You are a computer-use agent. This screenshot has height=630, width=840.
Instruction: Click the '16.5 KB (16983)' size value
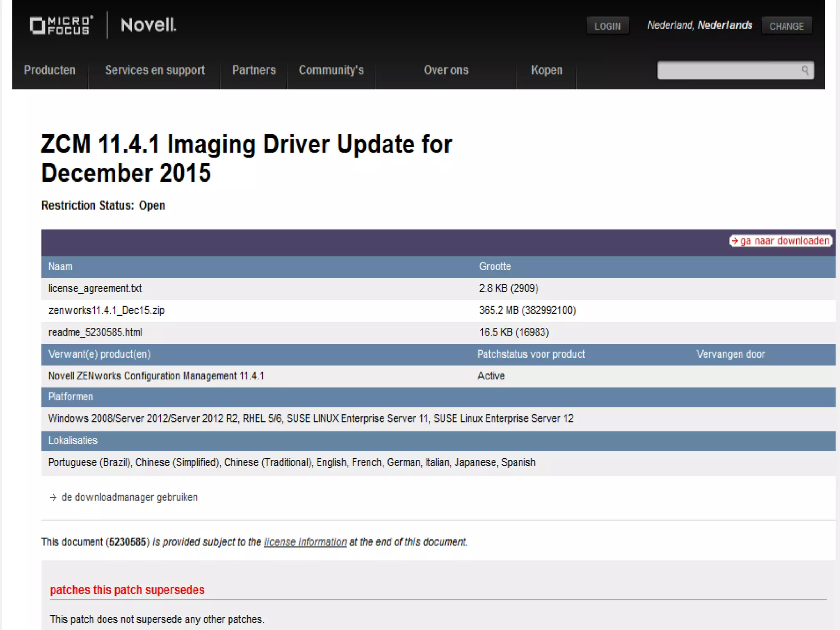click(514, 332)
